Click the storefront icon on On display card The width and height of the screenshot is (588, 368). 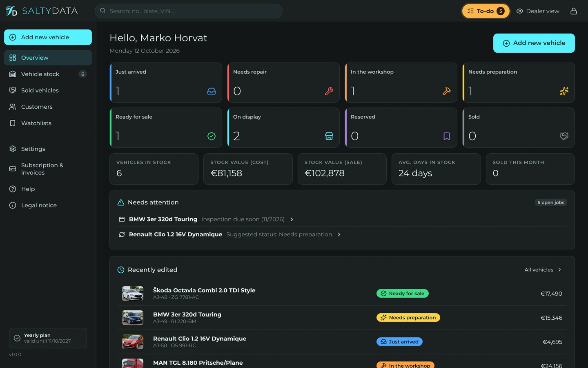[329, 136]
